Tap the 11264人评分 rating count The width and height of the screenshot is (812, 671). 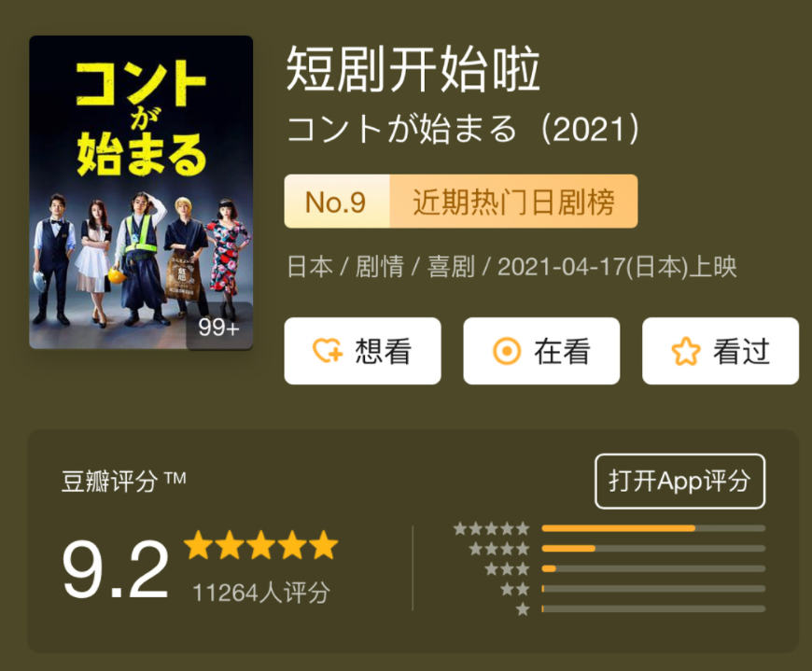[261, 593]
